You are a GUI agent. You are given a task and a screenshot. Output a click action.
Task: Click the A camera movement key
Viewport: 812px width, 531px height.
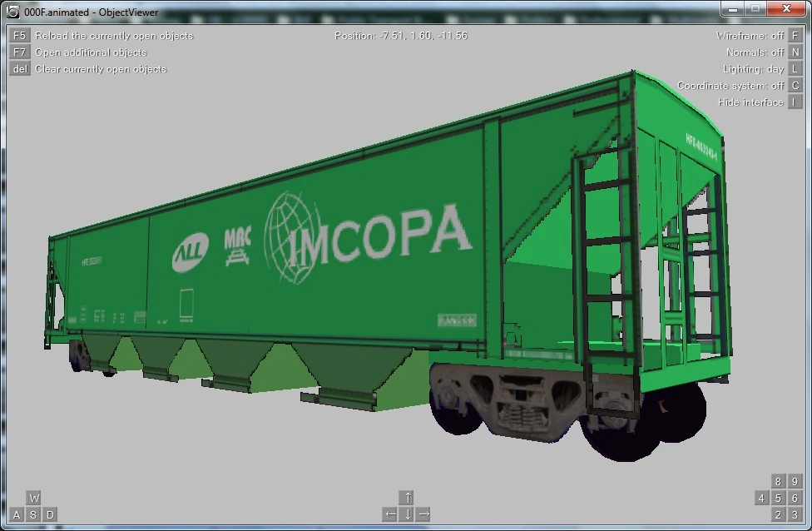(17, 514)
